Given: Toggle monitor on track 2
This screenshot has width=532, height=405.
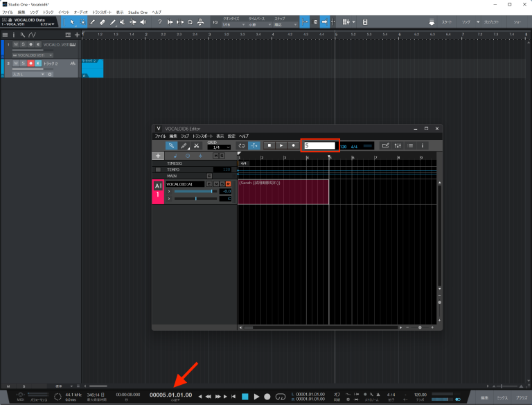Looking at the screenshot, I should 38,64.
